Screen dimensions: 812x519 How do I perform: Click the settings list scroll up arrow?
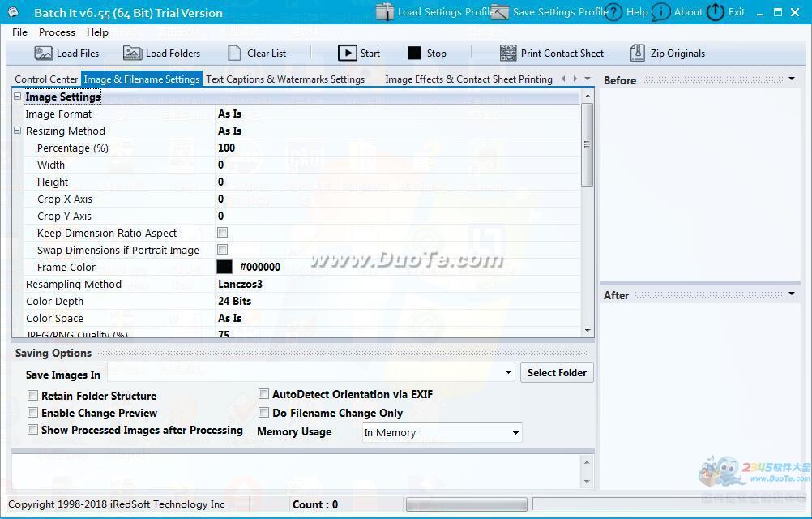point(588,97)
